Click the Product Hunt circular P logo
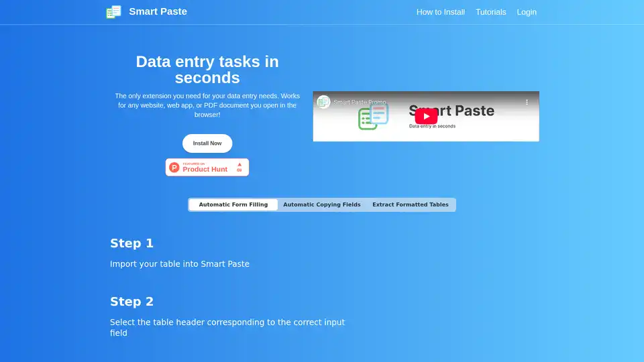This screenshot has height=362, width=644. click(x=174, y=168)
